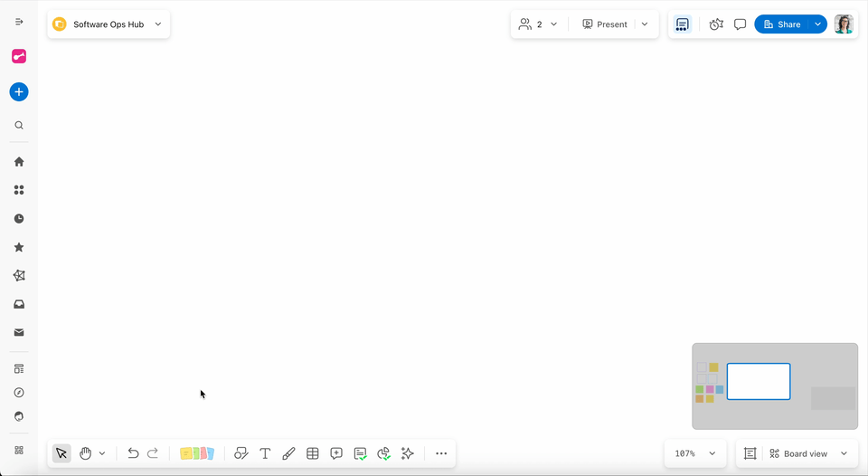
Task: Click the minimap viewport rectangle
Action: coord(759,381)
